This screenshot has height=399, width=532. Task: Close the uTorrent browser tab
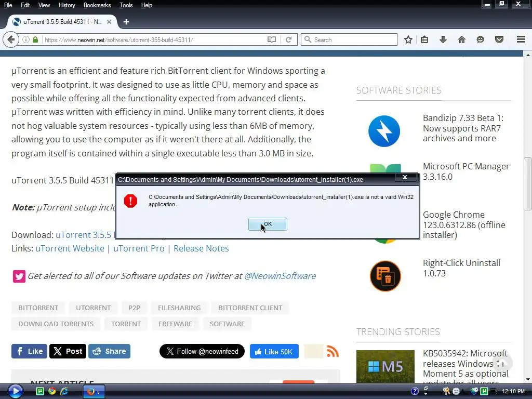(109, 22)
